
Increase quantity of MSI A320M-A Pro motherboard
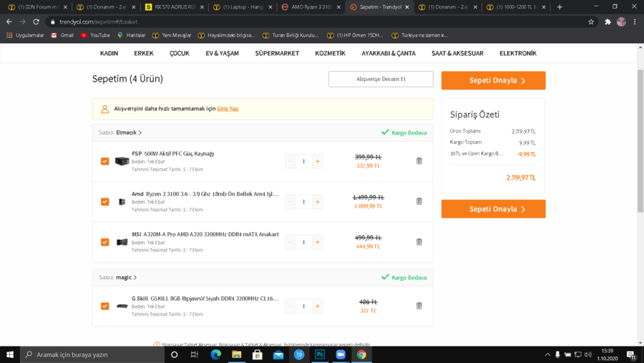point(318,242)
